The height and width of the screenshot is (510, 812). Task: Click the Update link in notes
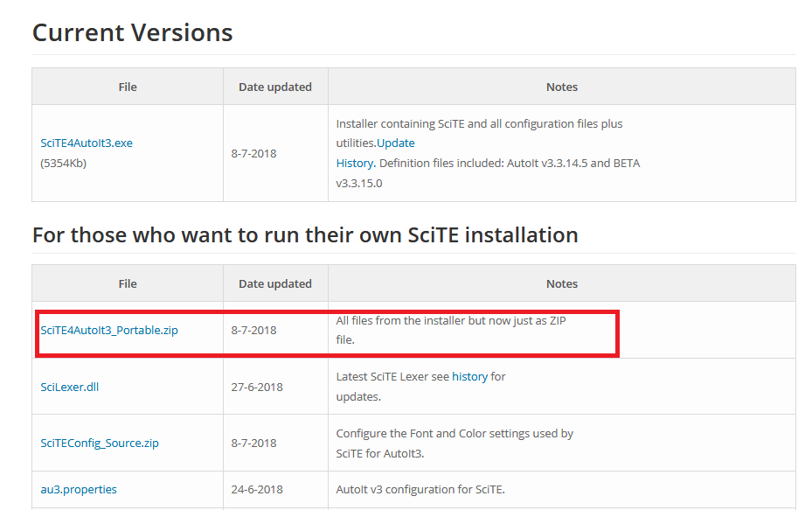click(x=396, y=143)
